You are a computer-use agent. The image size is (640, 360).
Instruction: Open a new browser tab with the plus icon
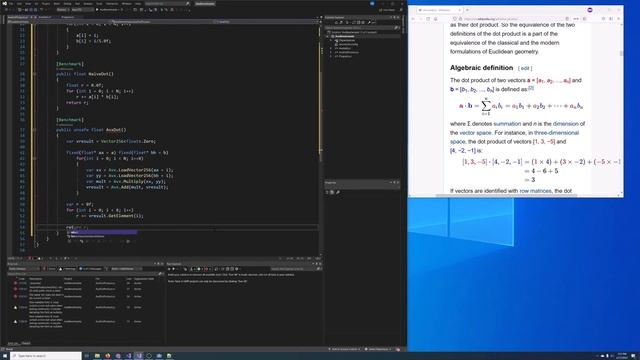pyautogui.click(x=467, y=10)
